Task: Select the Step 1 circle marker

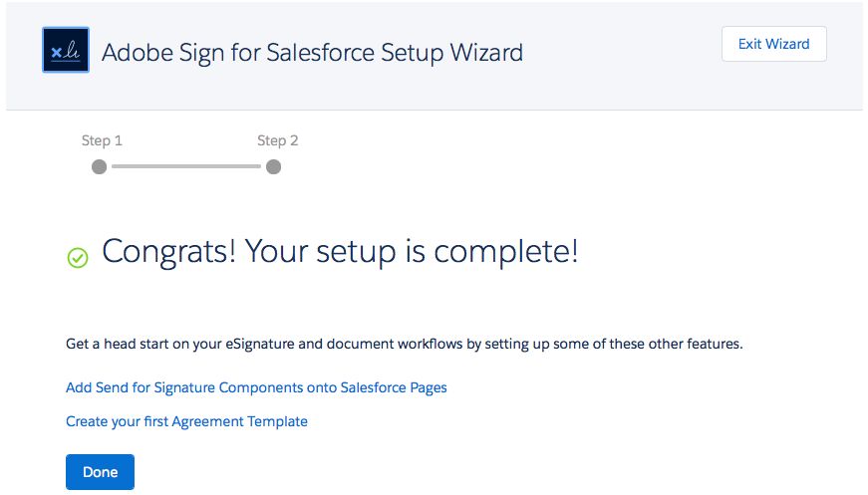Action: 99,166
